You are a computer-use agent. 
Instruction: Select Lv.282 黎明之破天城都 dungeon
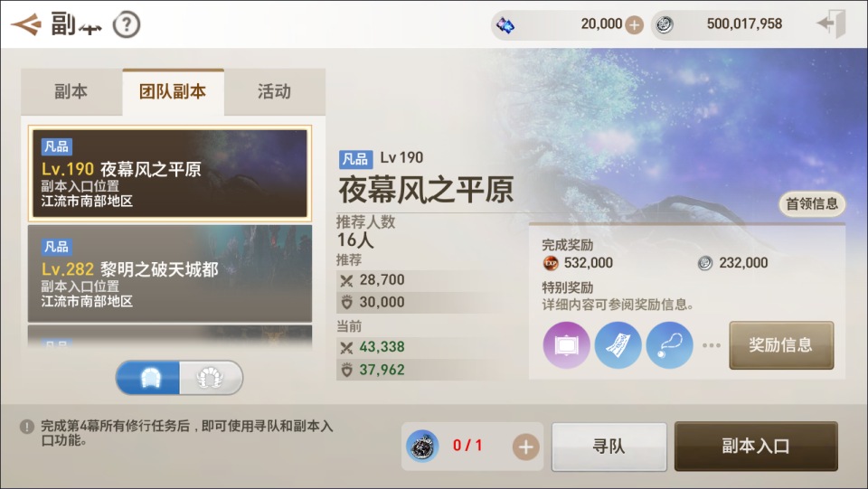coord(170,273)
